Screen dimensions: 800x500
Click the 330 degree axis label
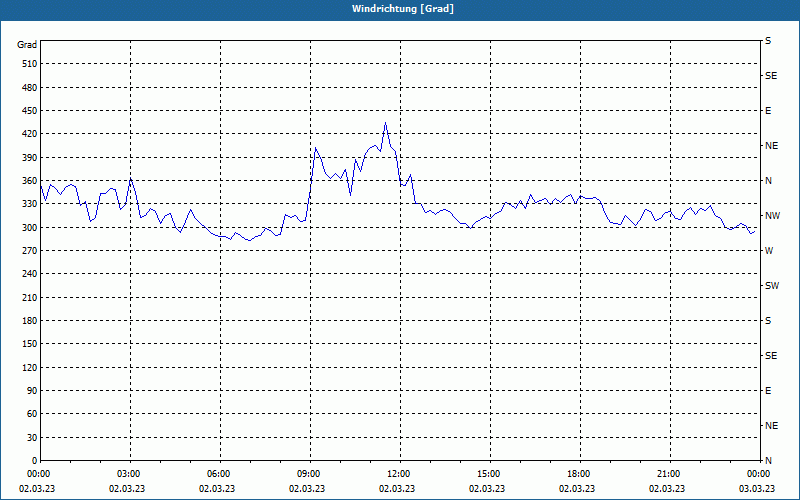(30, 204)
